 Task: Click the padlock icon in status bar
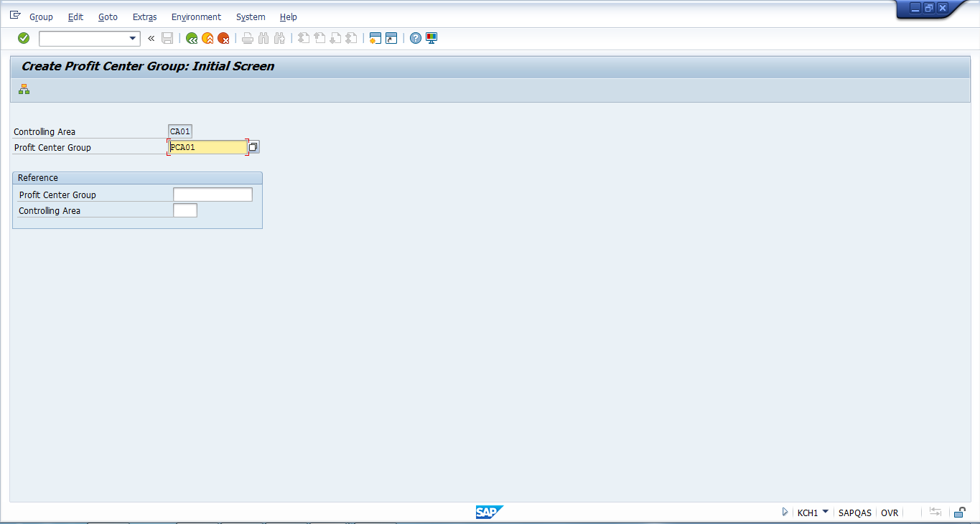coord(960,512)
